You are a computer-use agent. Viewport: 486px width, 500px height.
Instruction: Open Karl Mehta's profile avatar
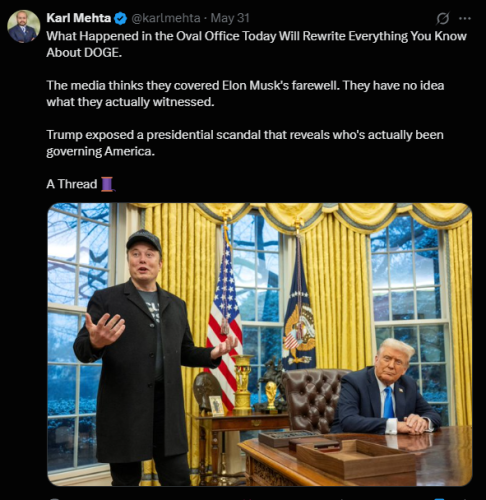[x=24, y=26]
